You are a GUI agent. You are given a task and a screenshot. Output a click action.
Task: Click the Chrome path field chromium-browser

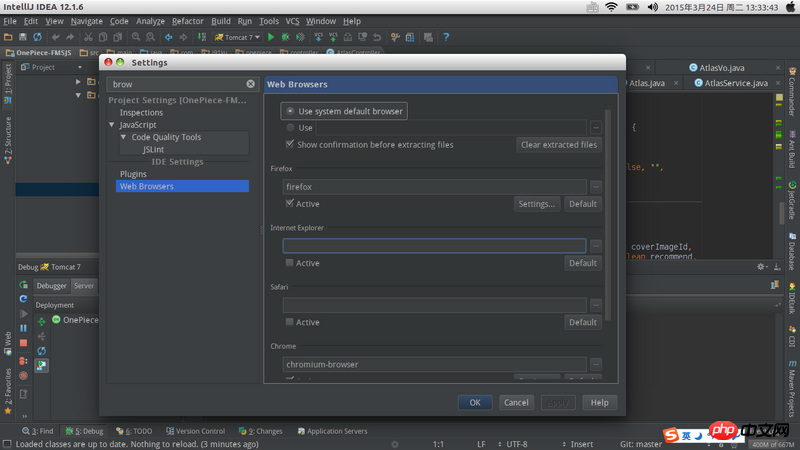click(x=434, y=364)
